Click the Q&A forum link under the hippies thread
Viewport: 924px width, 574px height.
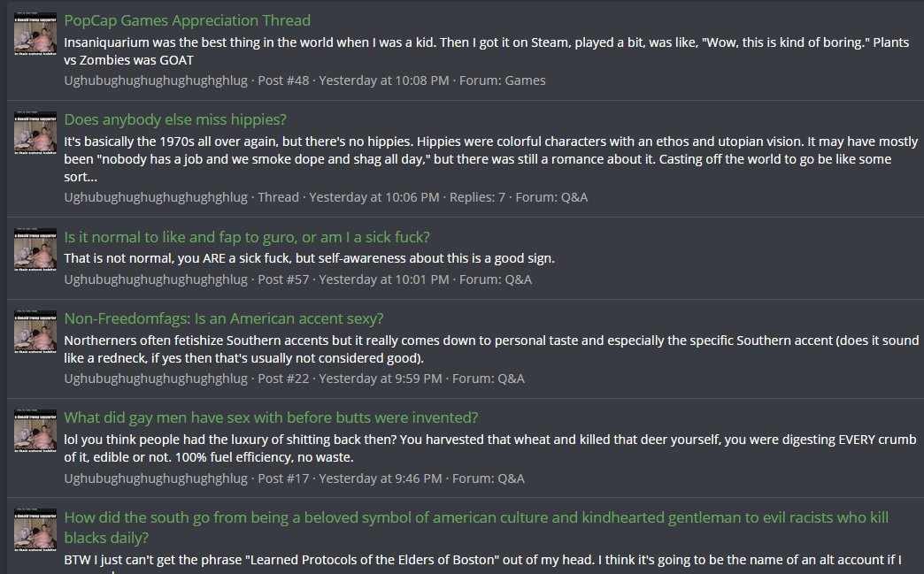(x=574, y=197)
